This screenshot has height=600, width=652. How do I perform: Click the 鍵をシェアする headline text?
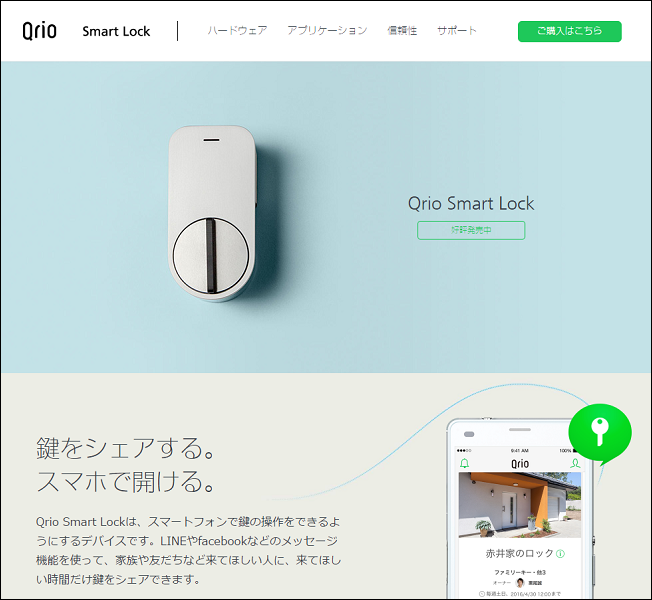pyautogui.click(x=125, y=448)
